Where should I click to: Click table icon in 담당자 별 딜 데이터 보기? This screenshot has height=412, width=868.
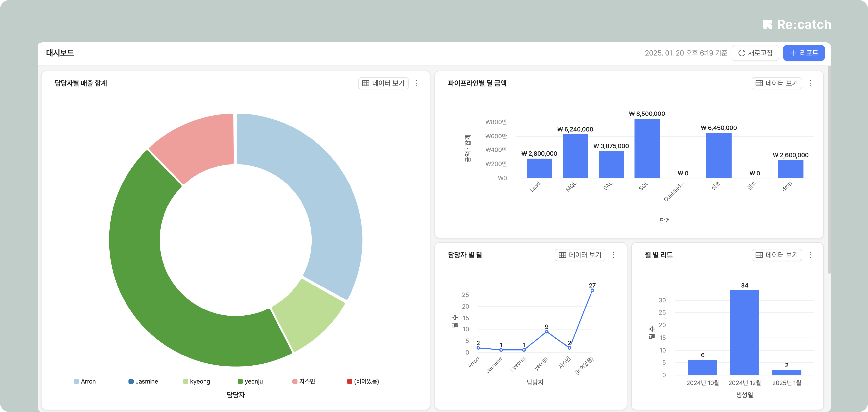(x=562, y=255)
